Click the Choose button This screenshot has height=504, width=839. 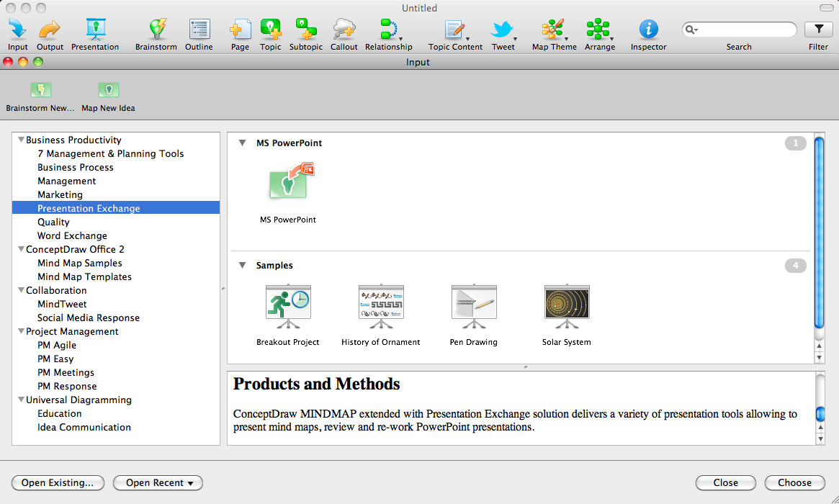794,482
